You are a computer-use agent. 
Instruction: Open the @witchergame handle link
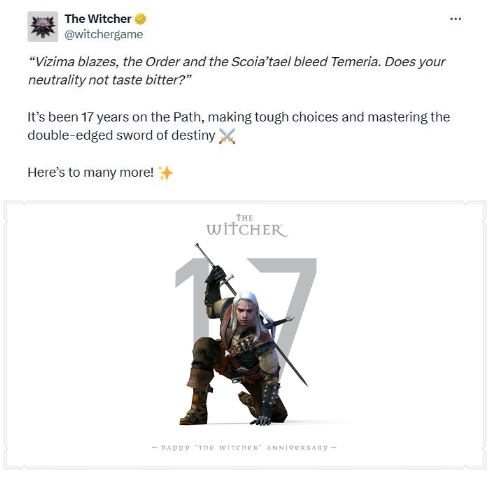coord(104,34)
